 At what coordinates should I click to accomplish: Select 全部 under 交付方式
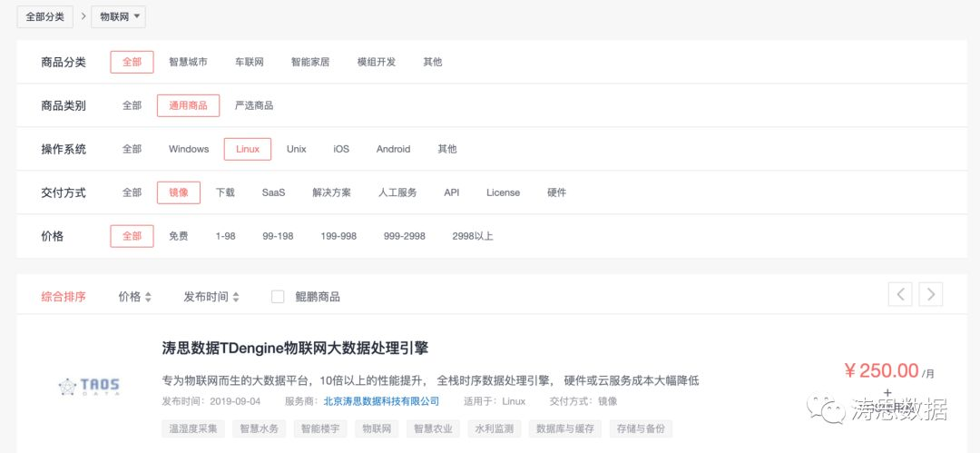pos(132,192)
